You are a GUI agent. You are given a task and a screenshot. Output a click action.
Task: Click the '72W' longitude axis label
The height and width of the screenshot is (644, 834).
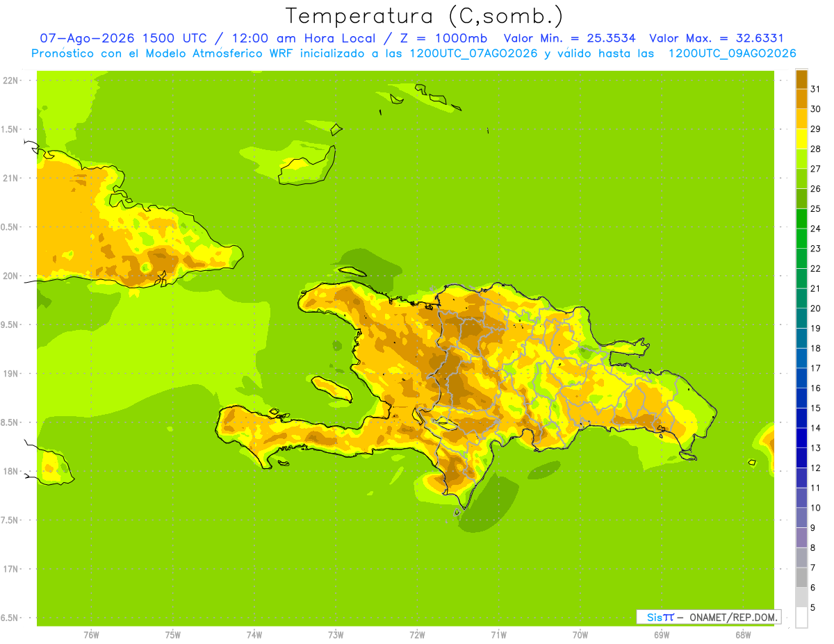417,635
